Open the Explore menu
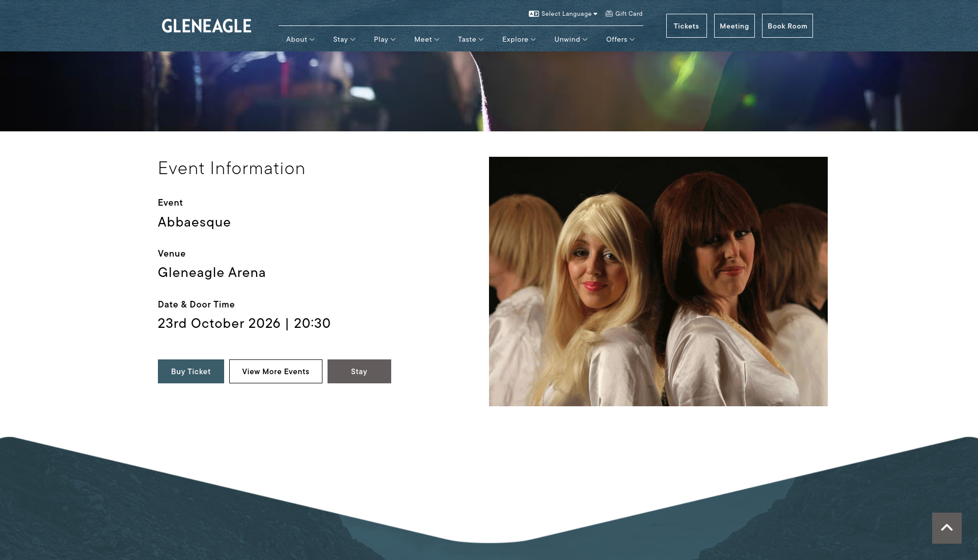The image size is (978, 560). [519, 39]
